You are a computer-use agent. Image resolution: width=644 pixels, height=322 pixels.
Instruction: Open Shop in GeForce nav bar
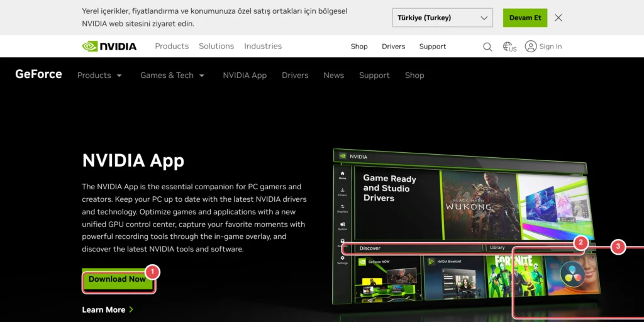pos(414,75)
